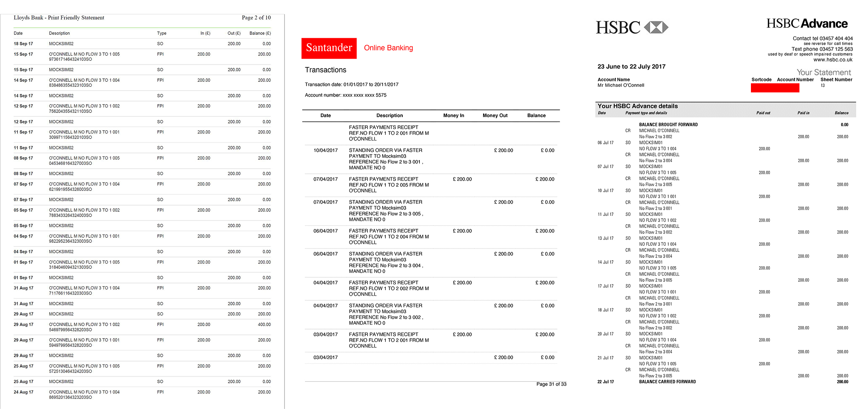
Task: Select the '20 Jul 17' date in HSBC
Action: 605,334
